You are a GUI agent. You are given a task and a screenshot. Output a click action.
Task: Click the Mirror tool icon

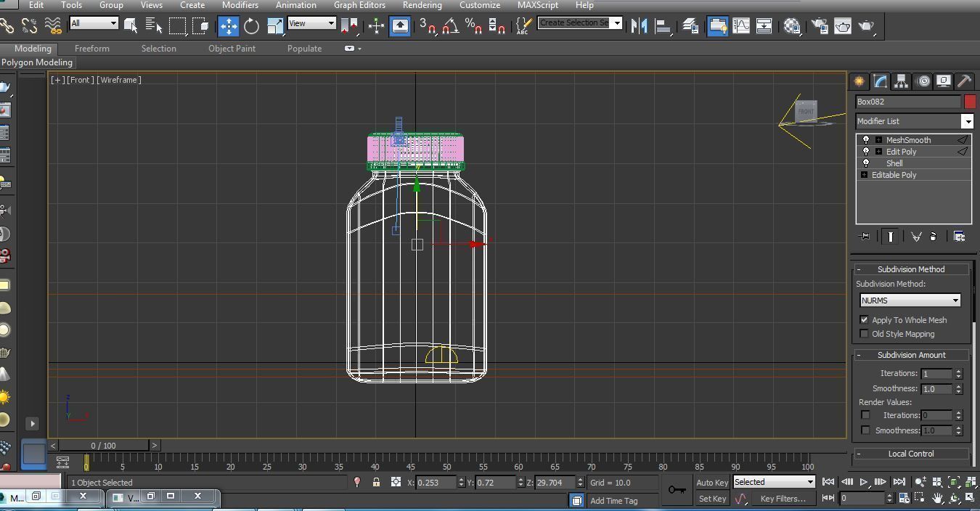tap(639, 26)
